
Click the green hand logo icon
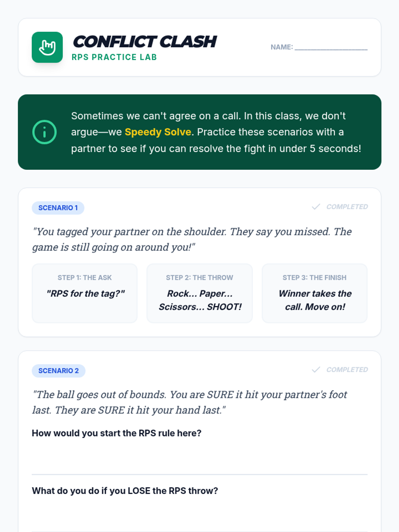47,47
